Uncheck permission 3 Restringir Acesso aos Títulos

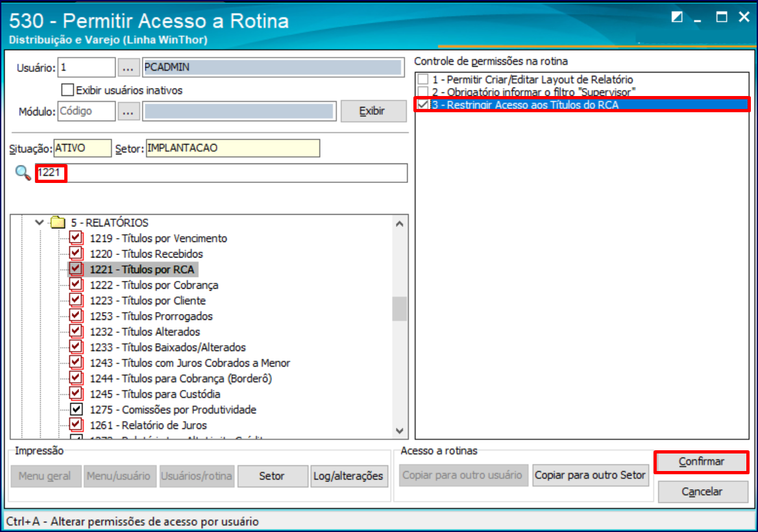[423, 104]
